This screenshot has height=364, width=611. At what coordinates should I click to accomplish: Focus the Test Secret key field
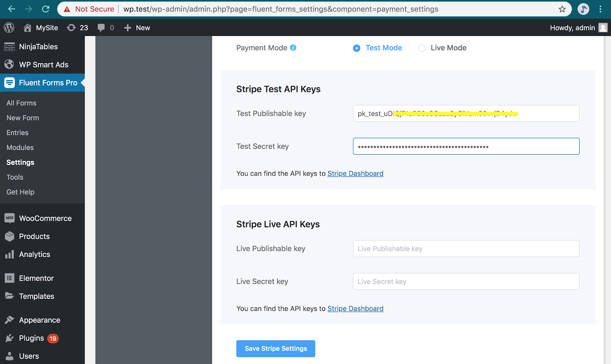466,146
